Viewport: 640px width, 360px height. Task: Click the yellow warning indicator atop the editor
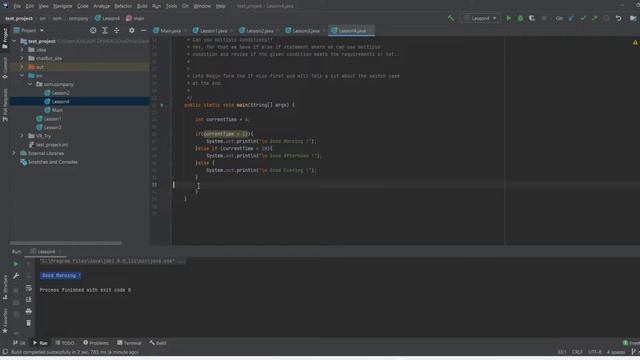[635, 42]
